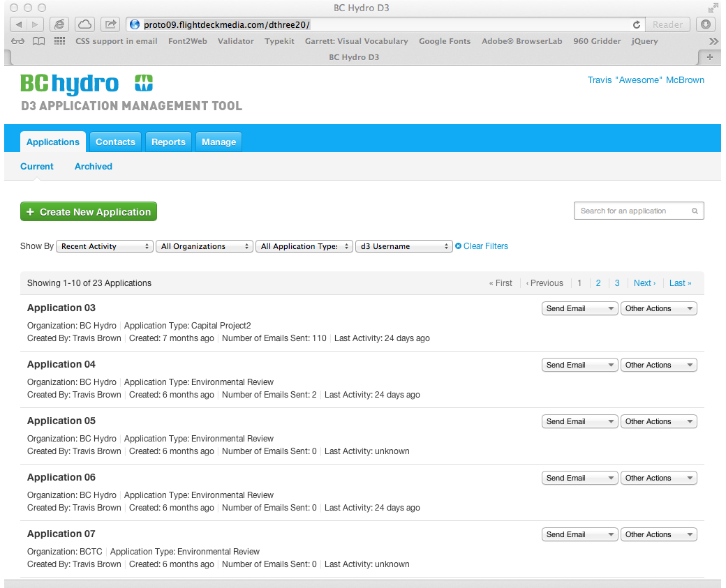Image resolution: width=726 pixels, height=588 pixels.
Task: Switch to the Reports tab
Action: (168, 142)
